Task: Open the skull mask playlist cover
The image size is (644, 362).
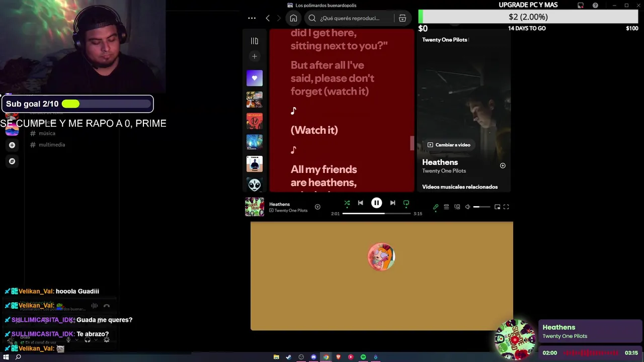Action: 255,185
